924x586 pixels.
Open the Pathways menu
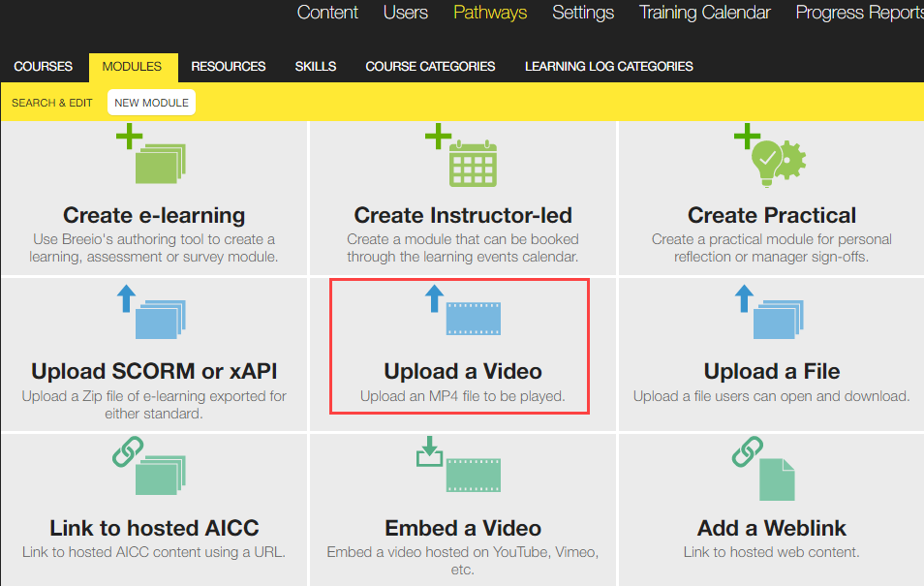[490, 13]
